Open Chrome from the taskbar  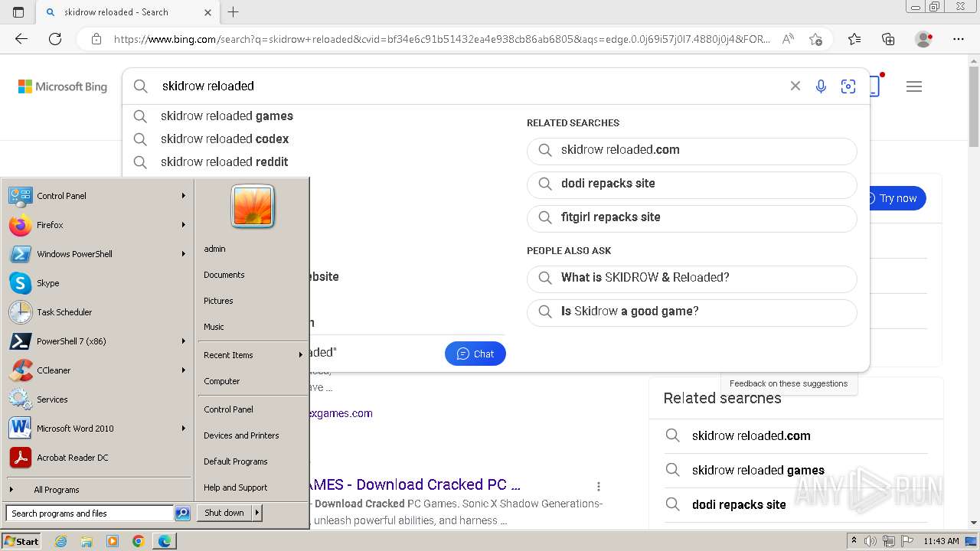(x=138, y=541)
